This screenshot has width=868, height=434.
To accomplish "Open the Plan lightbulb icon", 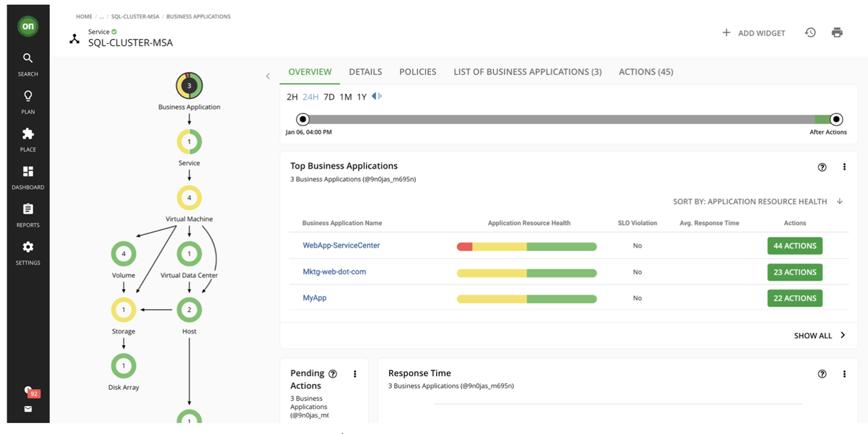I will pyautogui.click(x=28, y=97).
